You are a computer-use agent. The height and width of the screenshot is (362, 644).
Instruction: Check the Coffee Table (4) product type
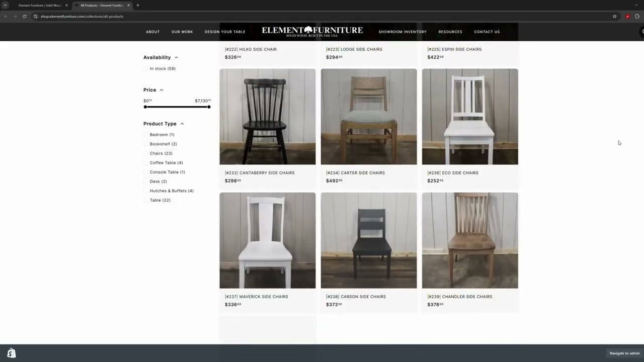146,163
